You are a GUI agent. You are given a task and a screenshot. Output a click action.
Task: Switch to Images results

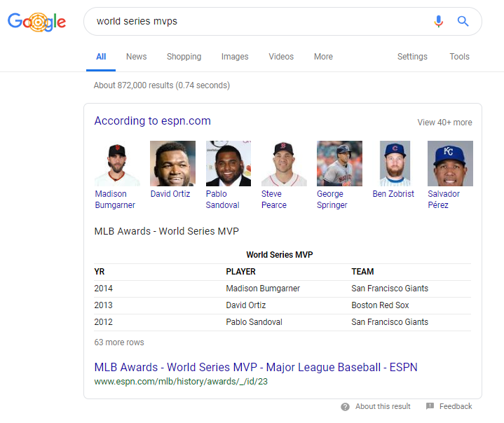tap(235, 57)
